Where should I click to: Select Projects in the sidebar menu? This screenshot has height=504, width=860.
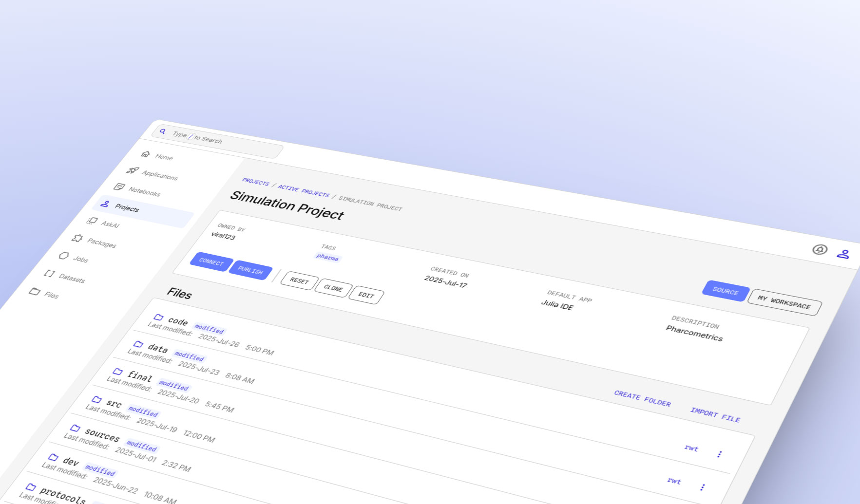127,208
